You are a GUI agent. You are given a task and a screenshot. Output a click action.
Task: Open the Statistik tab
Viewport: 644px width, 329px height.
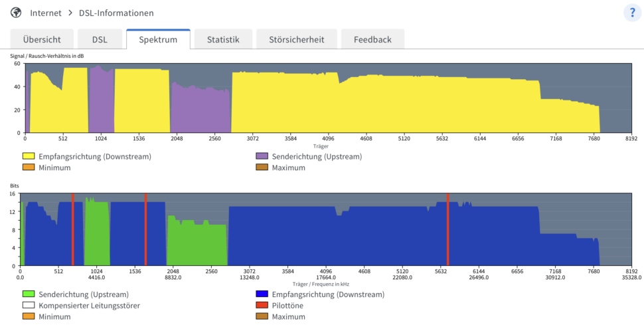point(223,39)
